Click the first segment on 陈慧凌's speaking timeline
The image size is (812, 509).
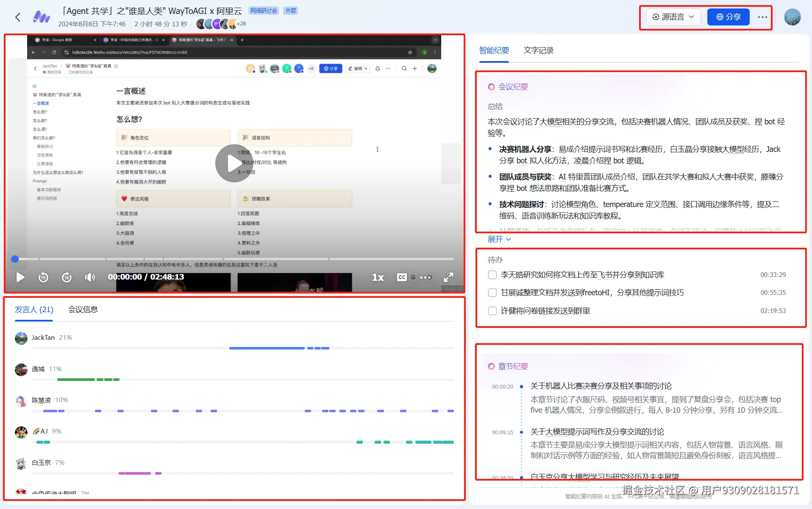click(x=50, y=411)
